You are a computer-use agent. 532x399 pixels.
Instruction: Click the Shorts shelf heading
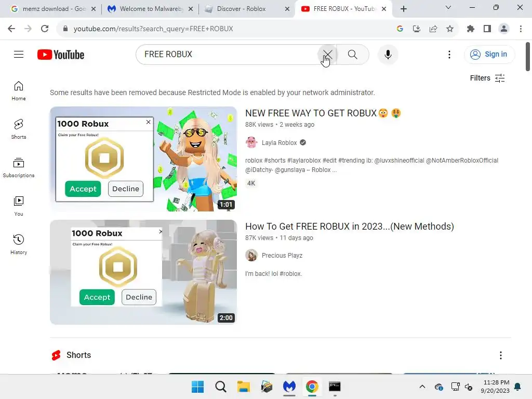[79, 355]
